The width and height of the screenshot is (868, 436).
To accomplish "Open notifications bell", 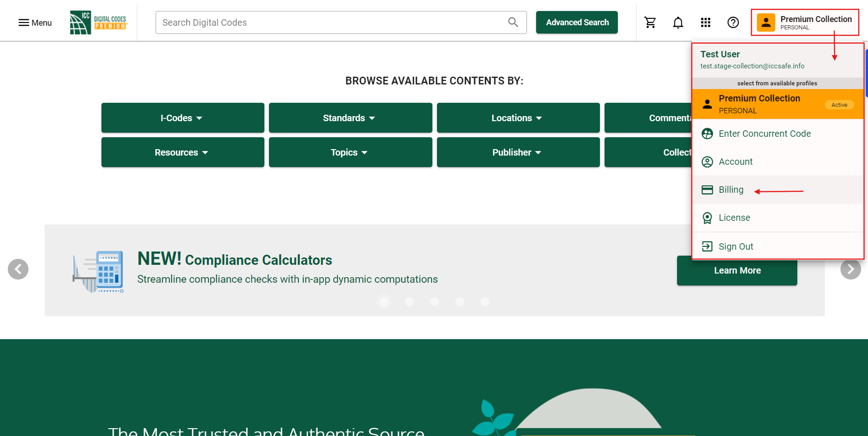I will pos(678,22).
